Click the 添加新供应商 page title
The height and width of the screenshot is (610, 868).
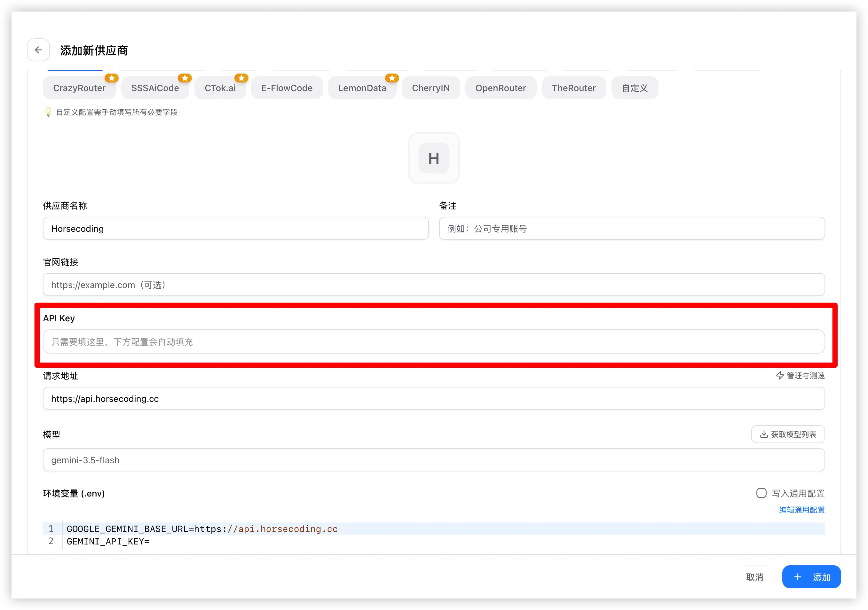(94, 50)
